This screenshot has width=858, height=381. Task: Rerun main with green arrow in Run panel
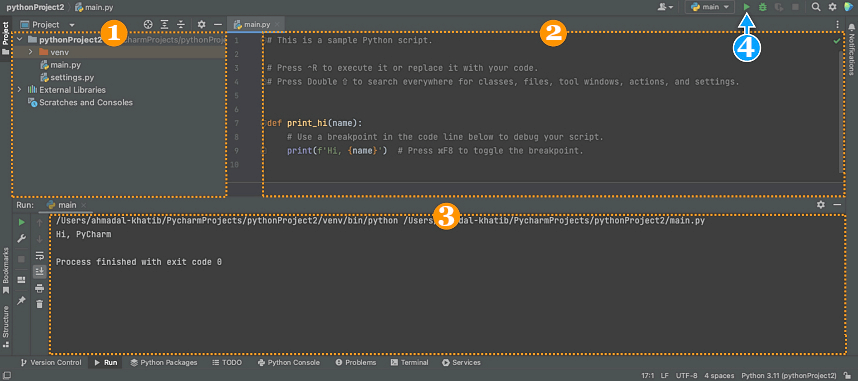22,222
